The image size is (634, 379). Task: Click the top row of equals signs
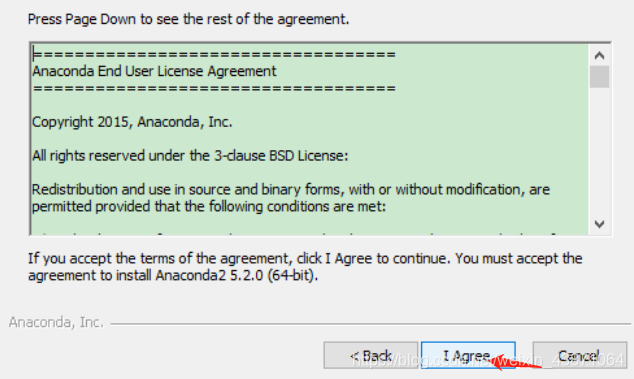pos(214,54)
